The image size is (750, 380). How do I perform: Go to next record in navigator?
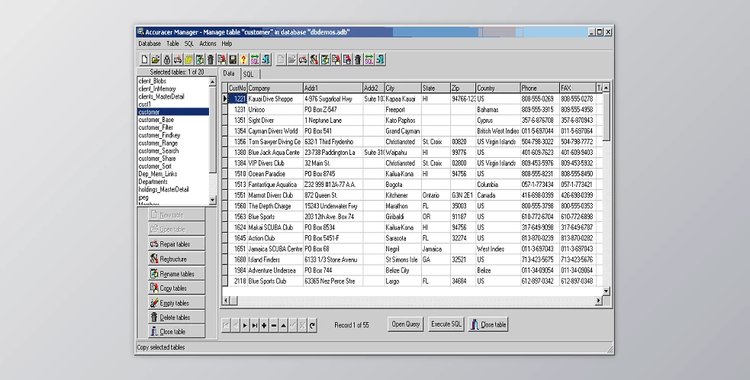[x=245, y=325]
